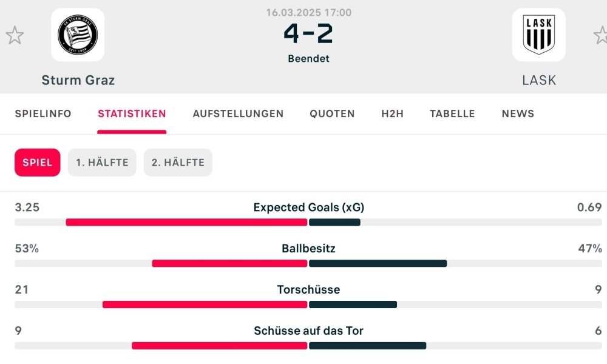Switch to the 1. HÄLFTE statistics view

tap(102, 162)
